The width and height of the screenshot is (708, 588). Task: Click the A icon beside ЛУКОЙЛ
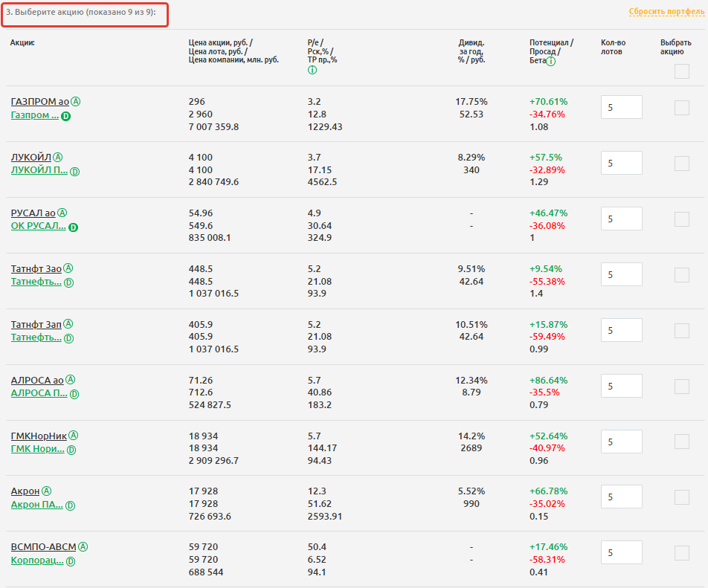[58, 158]
